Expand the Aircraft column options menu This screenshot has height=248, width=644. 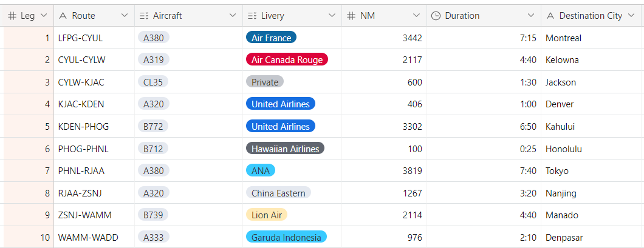click(x=233, y=16)
